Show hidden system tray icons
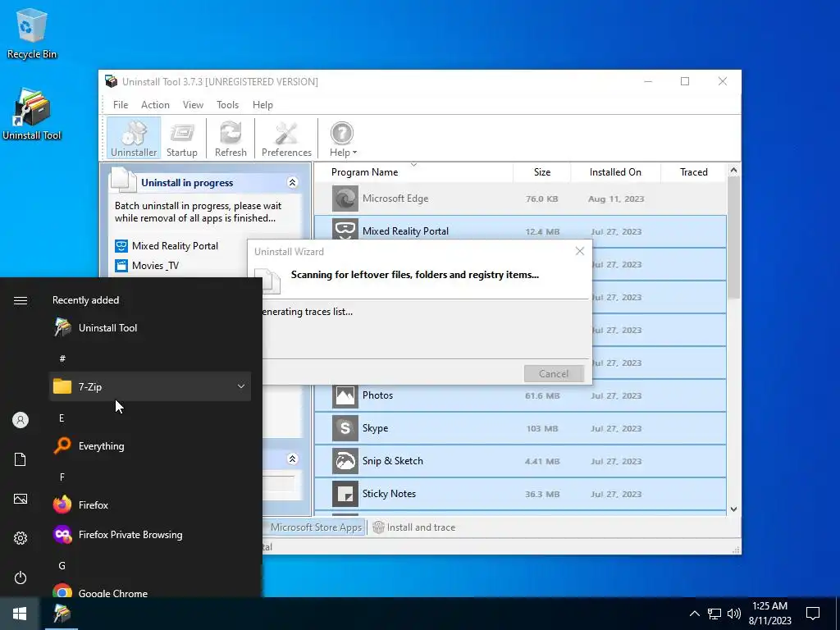The image size is (840, 630). click(x=694, y=614)
